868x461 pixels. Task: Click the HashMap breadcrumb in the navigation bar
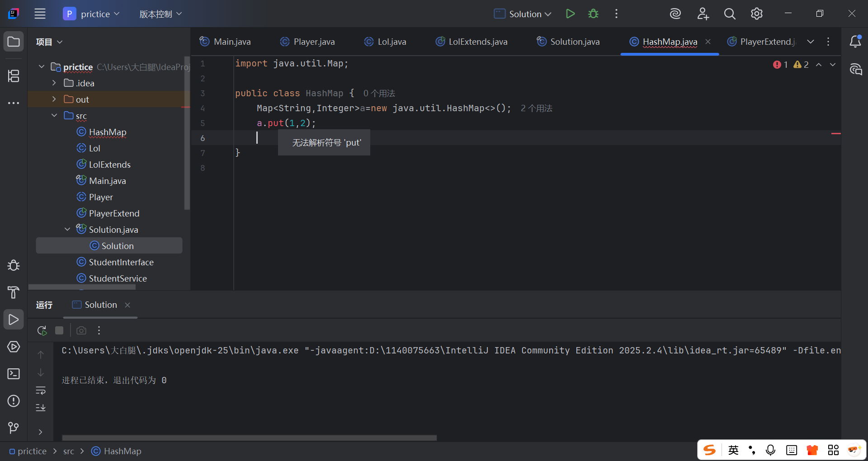[x=117, y=451]
